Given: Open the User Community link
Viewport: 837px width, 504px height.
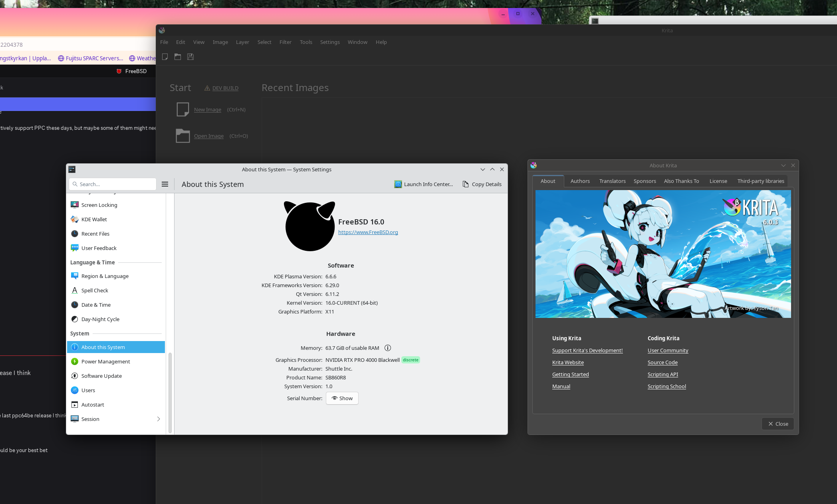Looking at the screenshot, I should 668,350.
